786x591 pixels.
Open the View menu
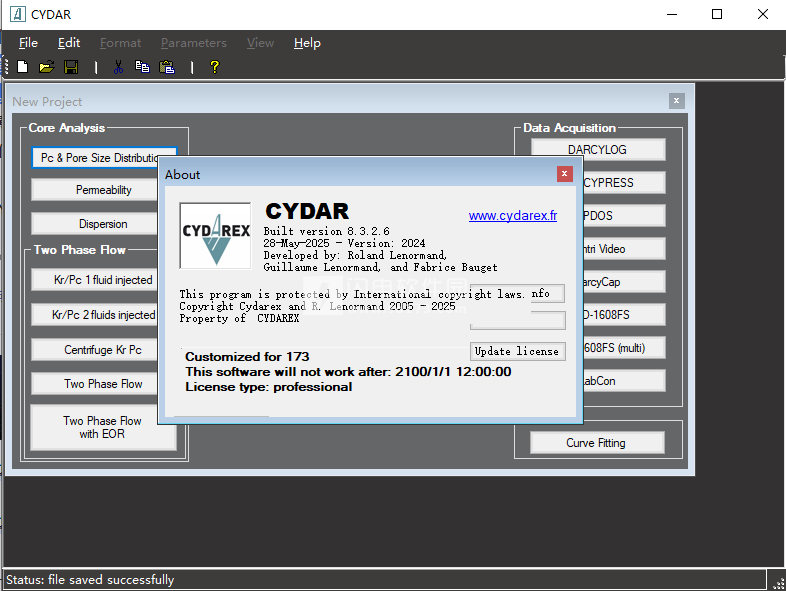coord(260,43)
